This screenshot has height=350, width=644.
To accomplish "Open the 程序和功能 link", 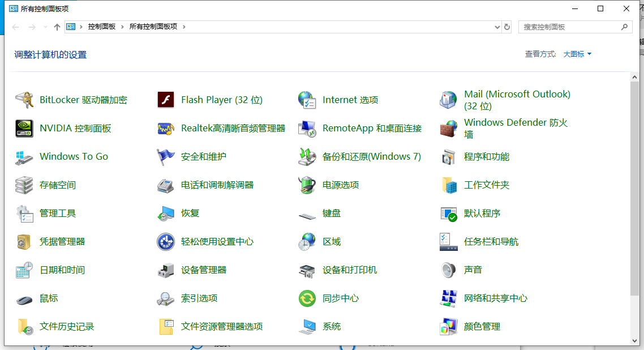I will click(x=486, y=157).
